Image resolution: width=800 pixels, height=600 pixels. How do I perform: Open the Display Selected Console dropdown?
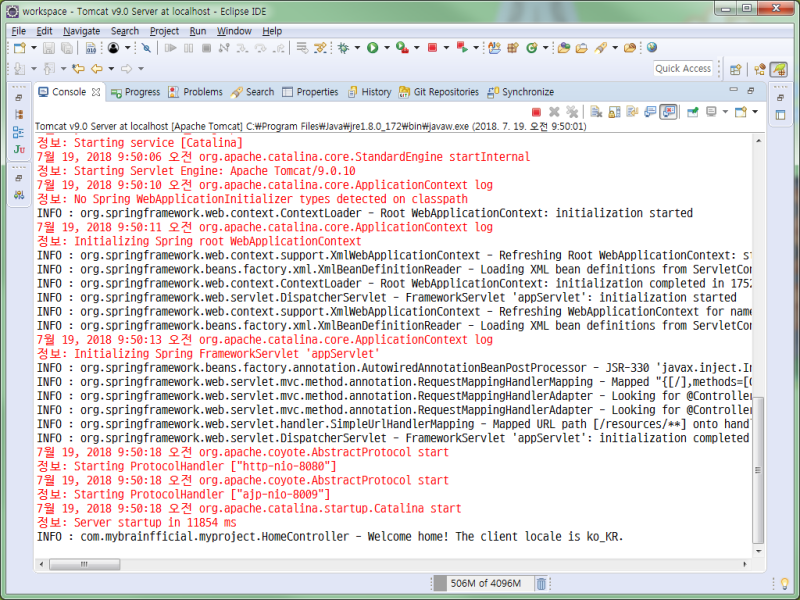pos(725,112)
